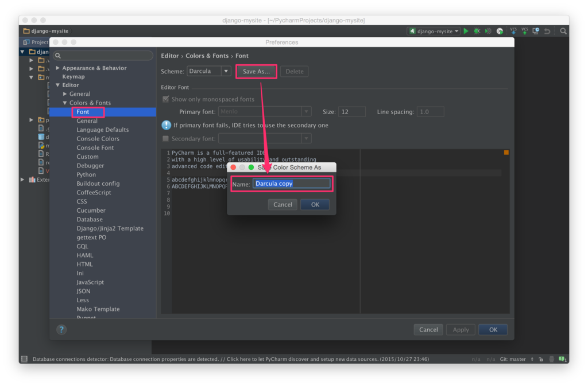Open Language Defaults settings
588x386 pixels.
(x=103, y=130)
